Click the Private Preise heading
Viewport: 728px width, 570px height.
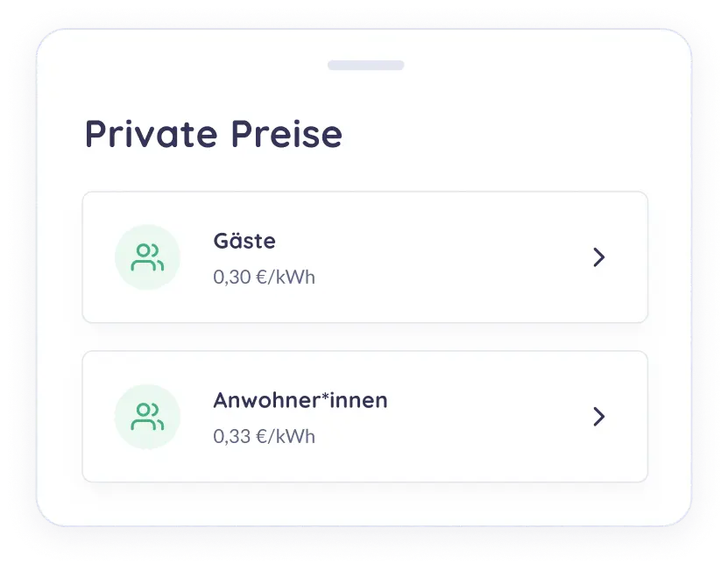point(213,134)
